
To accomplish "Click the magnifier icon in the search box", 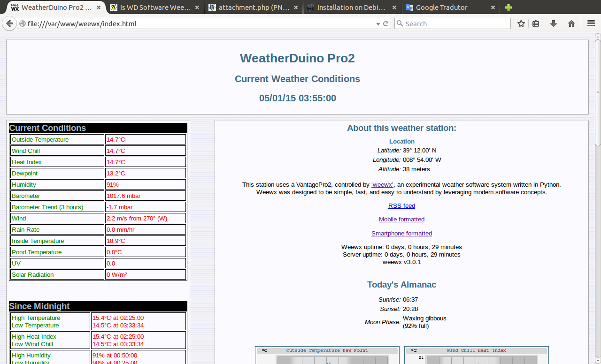I will [400, 23].
